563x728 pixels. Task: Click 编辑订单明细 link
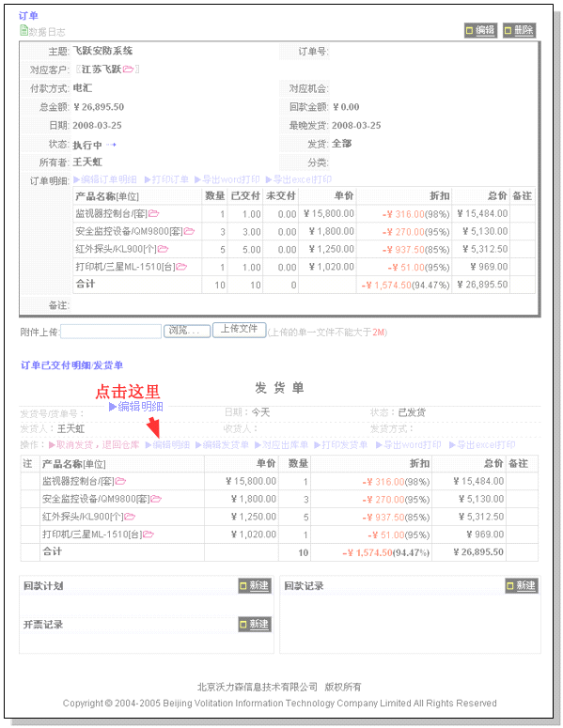pyautogui.click(x=105, y=179)
